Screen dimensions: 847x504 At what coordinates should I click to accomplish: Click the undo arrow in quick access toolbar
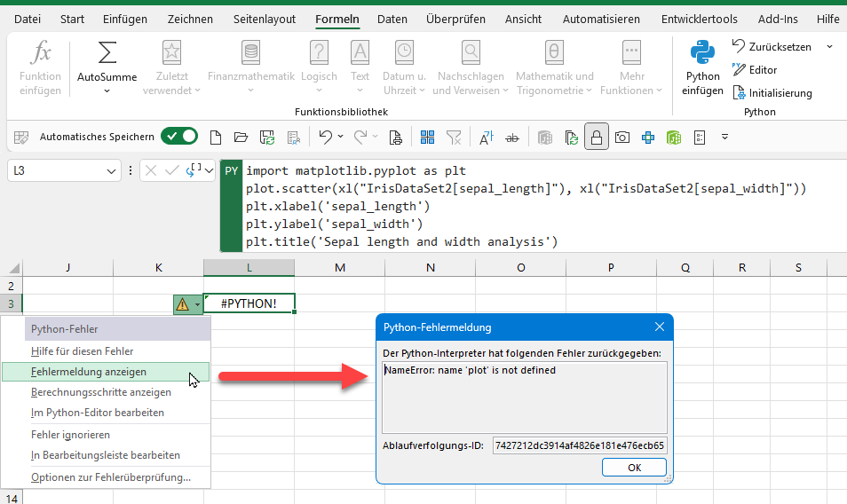tap(326, 137)
